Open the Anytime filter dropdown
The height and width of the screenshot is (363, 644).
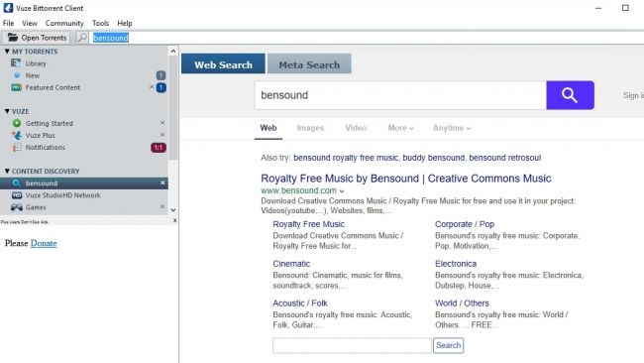coord(452,128)
